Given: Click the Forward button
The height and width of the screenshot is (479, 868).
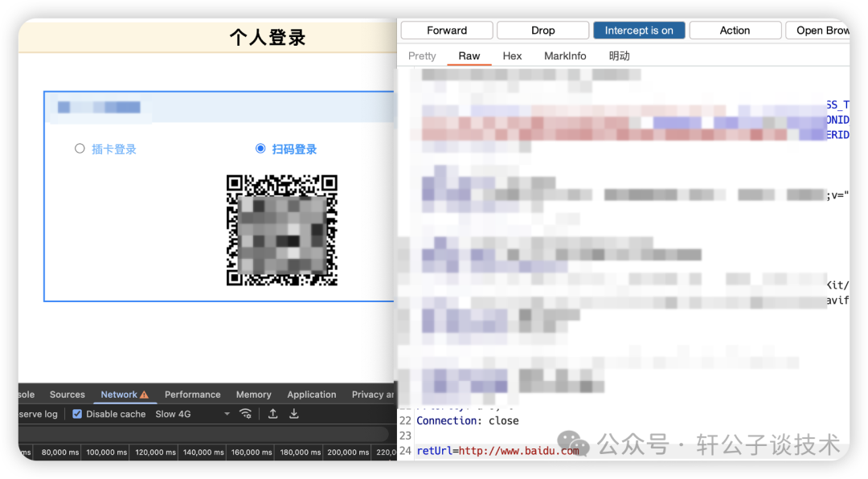Looking at the screenshot, I should tap(447, 31).
